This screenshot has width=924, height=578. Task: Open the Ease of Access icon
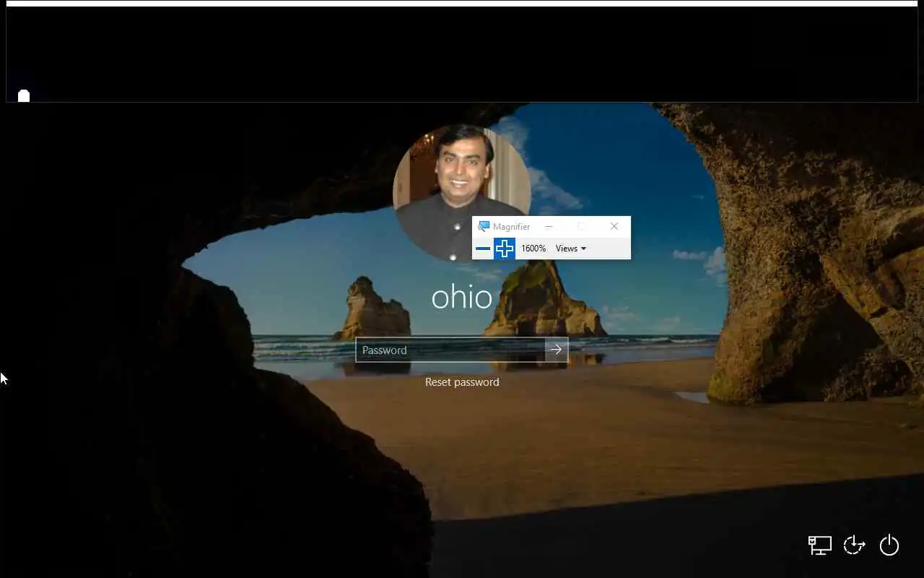854,545
